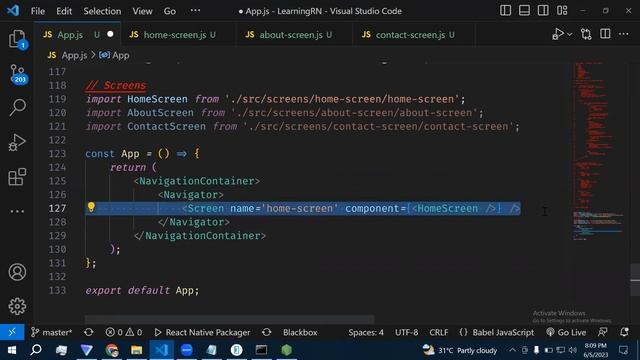This screenshot has height=360, width=640.
Task: Click the App symbol in the breadcrumb
Action: (114, 55)
